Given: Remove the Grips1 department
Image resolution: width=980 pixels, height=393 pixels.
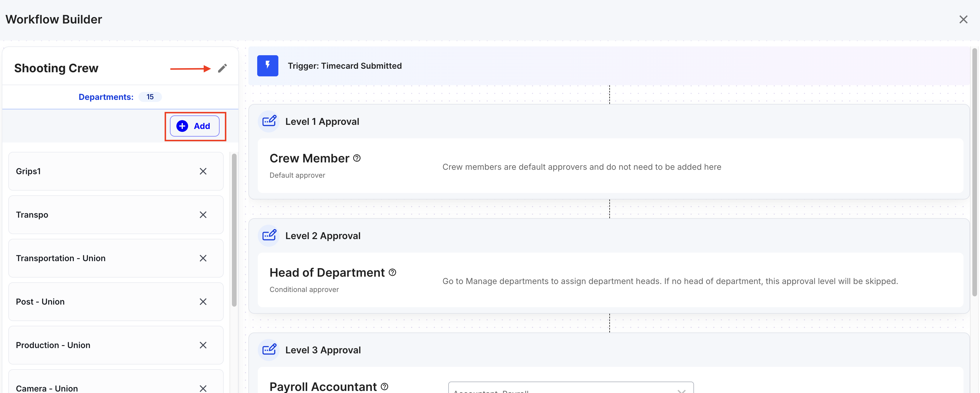Looking at the screenshot, I should 203,172.
